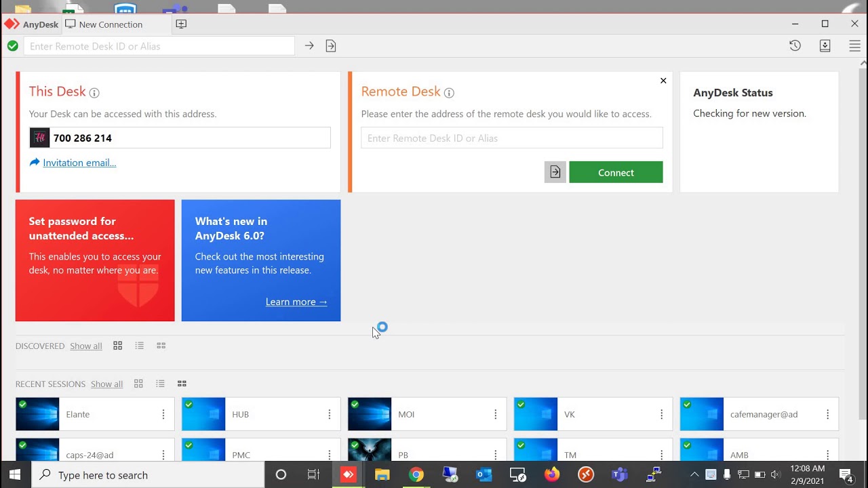Open Set password for unattended access tile
The height and width of the screenshot is (488, 868).
tap(95, 260)
